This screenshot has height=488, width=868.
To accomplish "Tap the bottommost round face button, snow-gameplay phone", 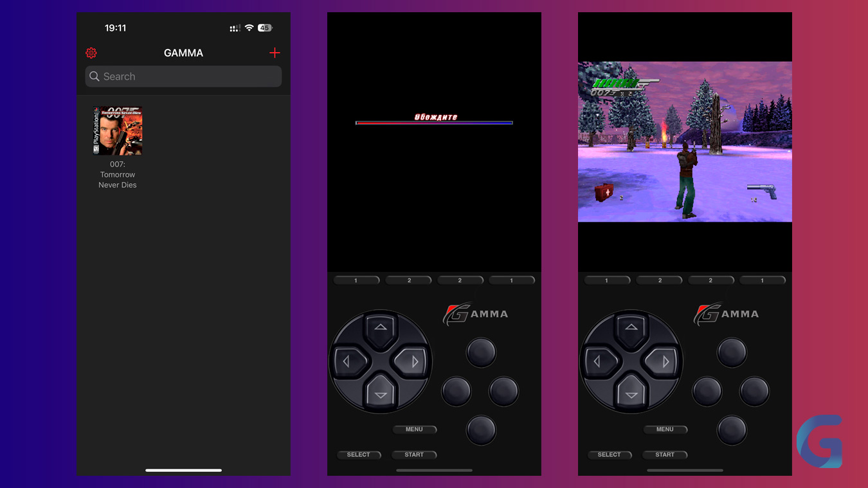I will pos(732,430).
